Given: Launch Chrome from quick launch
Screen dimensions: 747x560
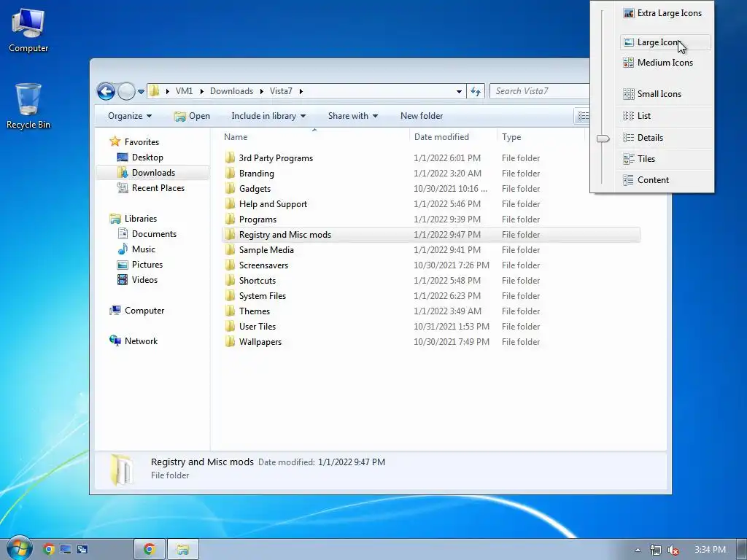Looking at the screenshot, I should pos(48,549).
